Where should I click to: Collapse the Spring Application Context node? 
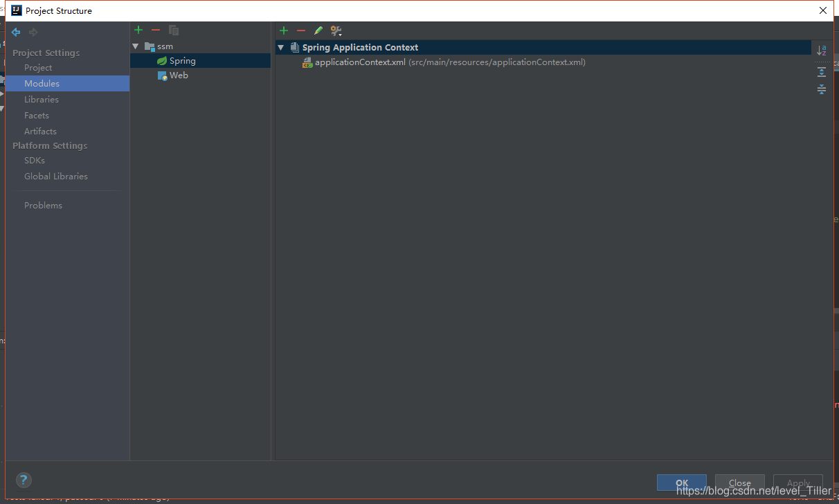(280, 48)
